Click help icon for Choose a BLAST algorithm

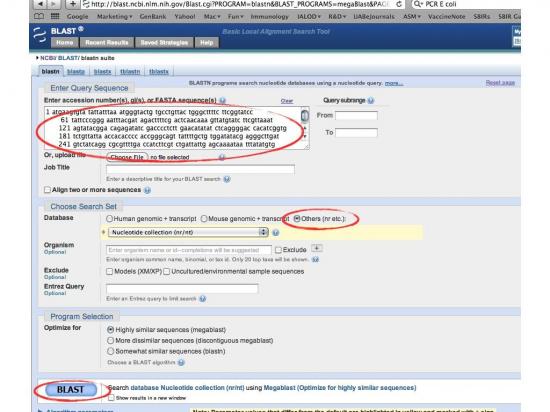pyautogui.click(x=181, y=363)
